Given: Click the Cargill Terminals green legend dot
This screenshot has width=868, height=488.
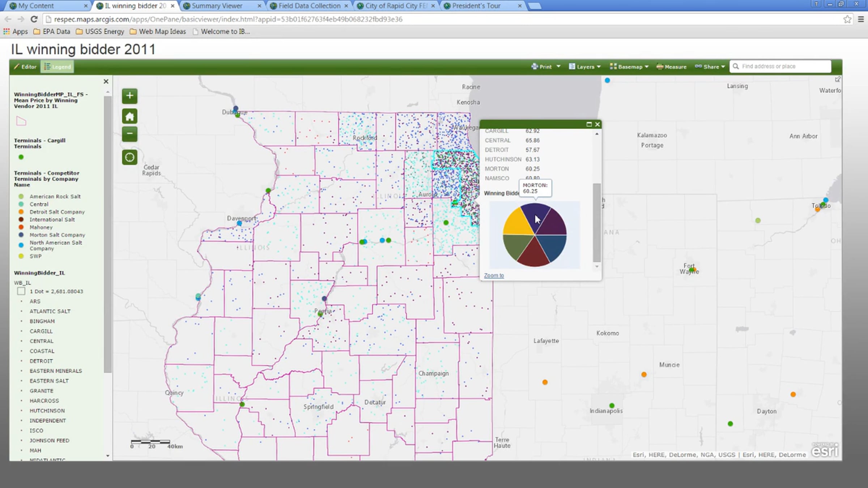Looking at the screenshot, I should (x=21, y=157).
